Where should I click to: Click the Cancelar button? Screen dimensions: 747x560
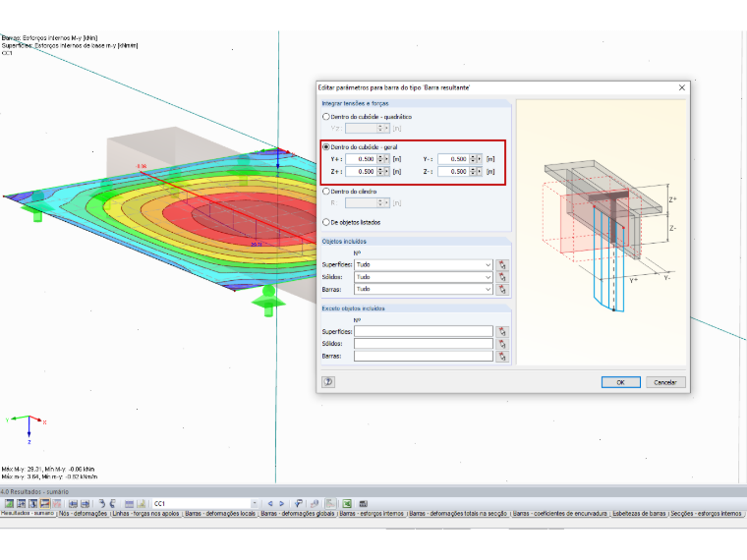pos(665,382)
